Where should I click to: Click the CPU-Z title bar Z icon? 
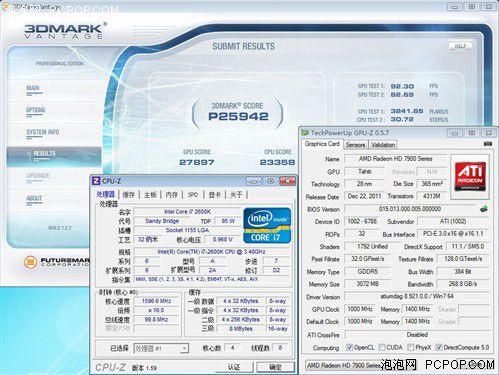pos(96,181)
